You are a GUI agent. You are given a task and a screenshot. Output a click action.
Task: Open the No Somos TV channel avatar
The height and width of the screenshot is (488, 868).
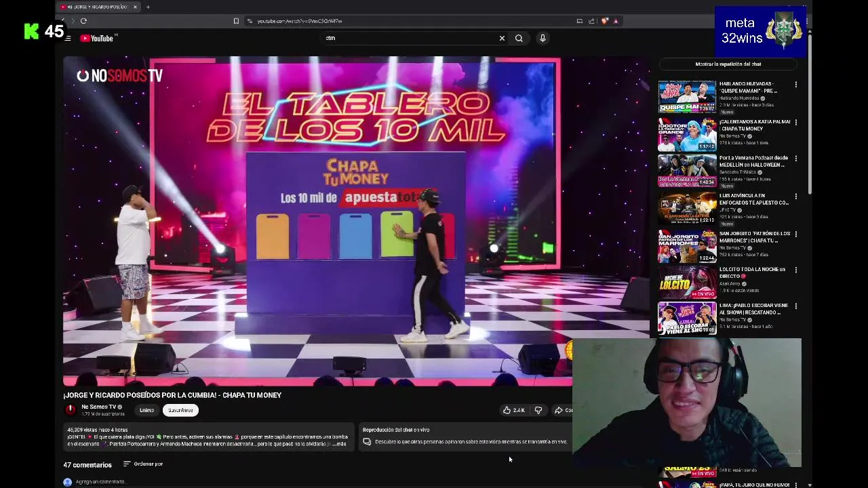(70, 409)
